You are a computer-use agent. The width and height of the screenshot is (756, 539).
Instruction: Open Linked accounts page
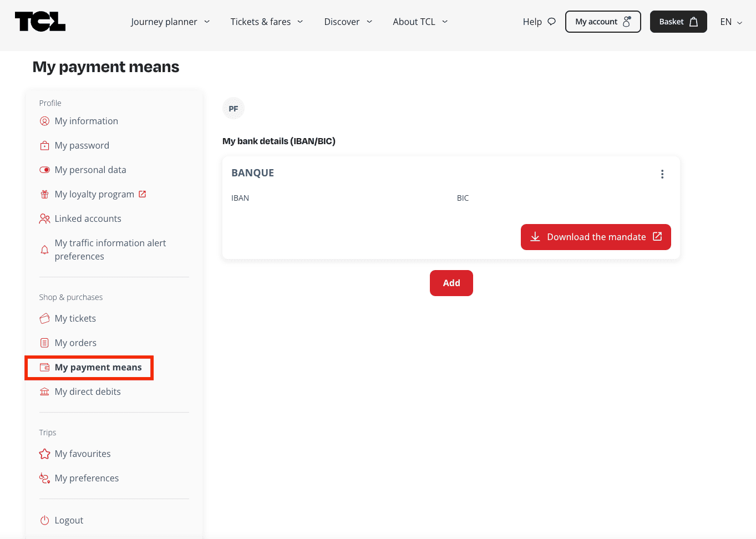pos(88,218)
